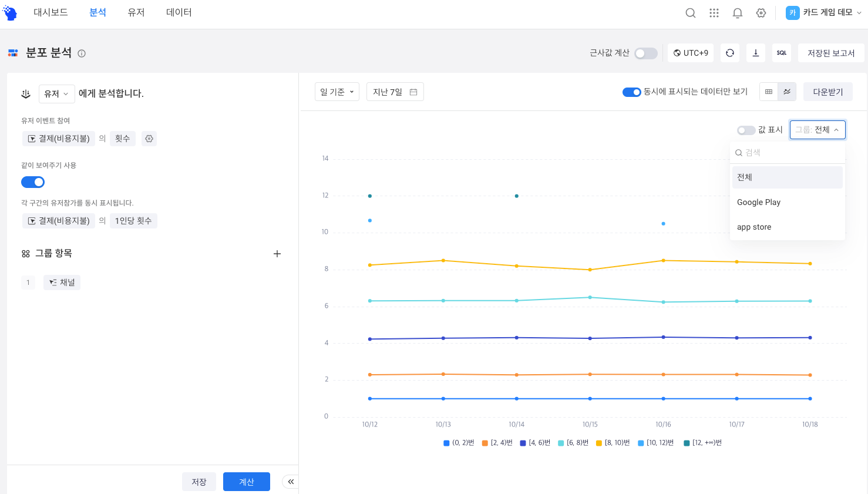The height and width of the screenshot is (494, 868).
Task: Enable the 값 표시 switch
Action: 746,130
